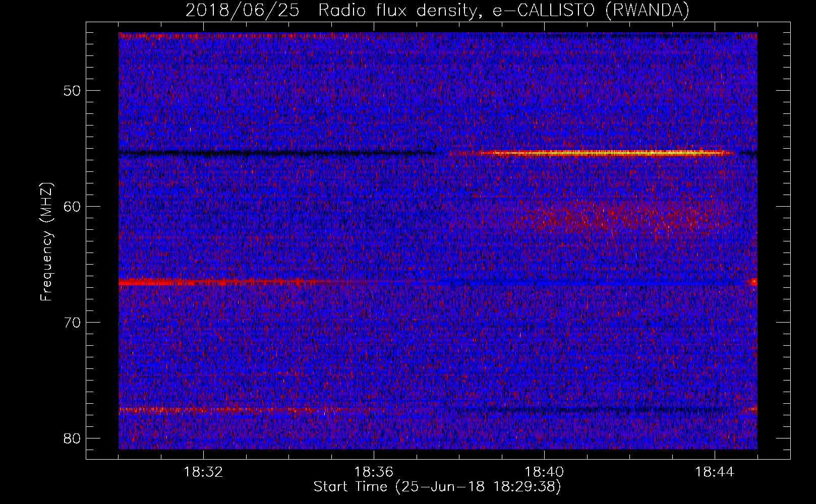Click the 18:36 time tick label
Screen dimensions: 816x504
[x=374, y=472]
